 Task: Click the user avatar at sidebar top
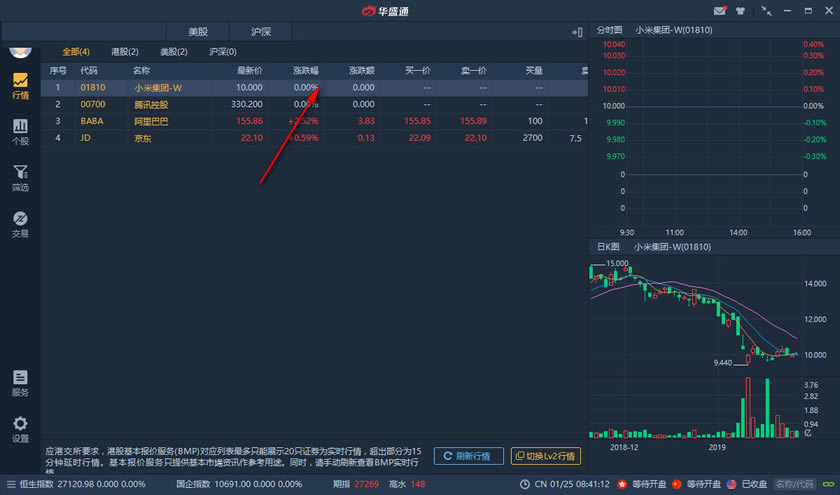(x=20, y=50)
